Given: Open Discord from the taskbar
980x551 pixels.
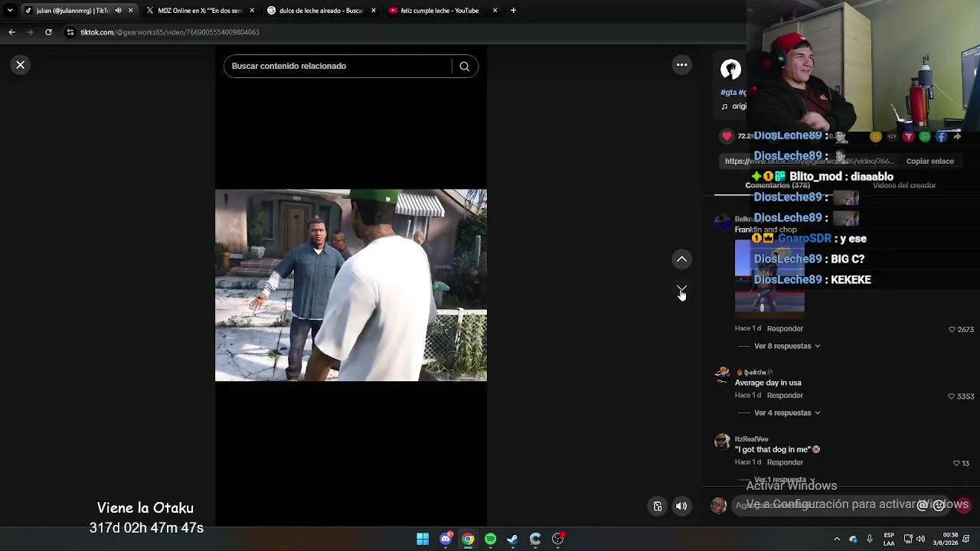Looking at the screenshot, I should 446,539.
